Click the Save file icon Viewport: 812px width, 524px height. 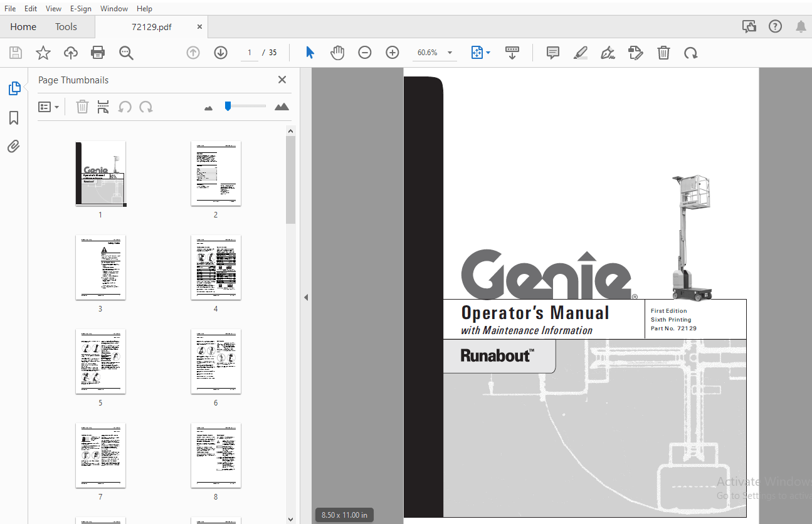point(16,53)
